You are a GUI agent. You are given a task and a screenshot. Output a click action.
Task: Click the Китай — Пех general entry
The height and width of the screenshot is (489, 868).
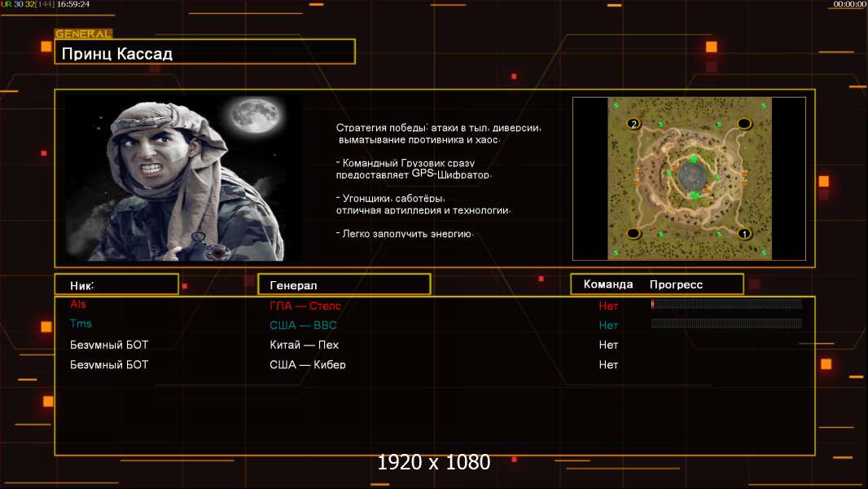(304, 345)
